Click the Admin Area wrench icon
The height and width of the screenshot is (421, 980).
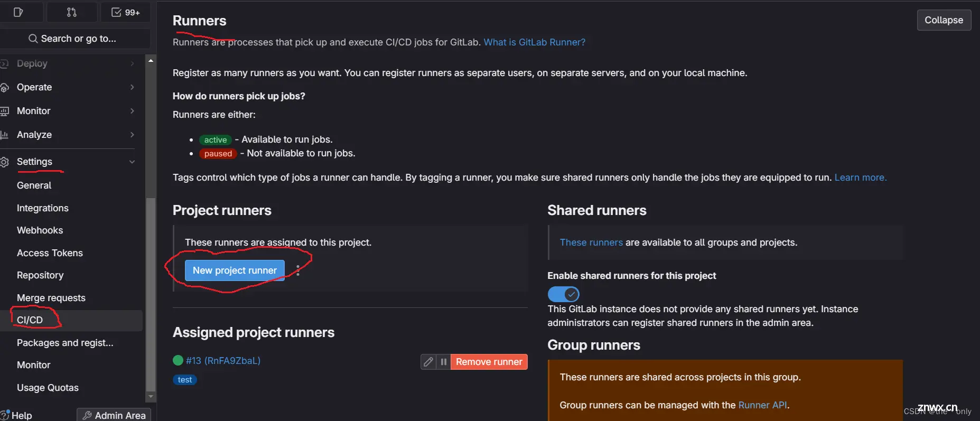click(x=88, y=415)
